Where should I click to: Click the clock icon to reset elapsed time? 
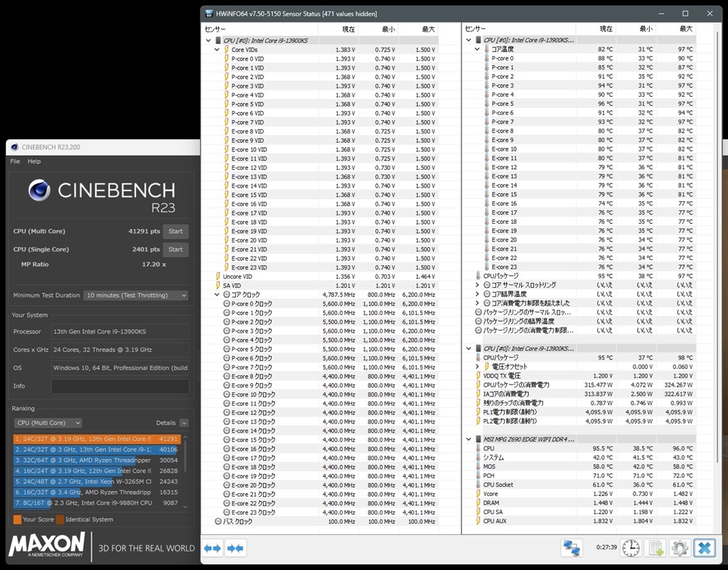[631, 548]
